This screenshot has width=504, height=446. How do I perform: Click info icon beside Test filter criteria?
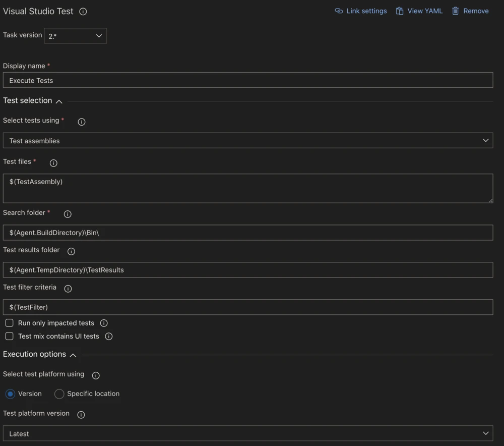coord(68,289)
